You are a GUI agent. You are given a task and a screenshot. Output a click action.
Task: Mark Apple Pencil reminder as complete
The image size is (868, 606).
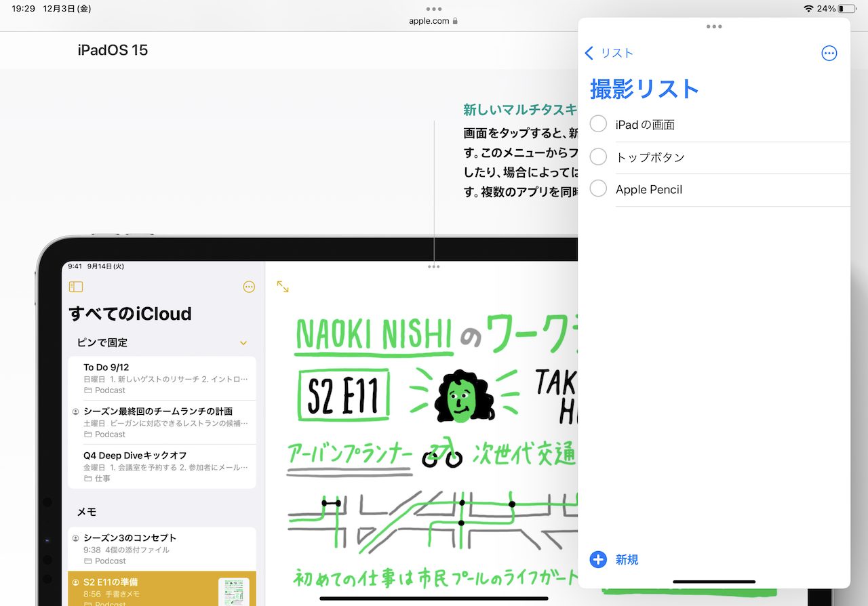pos(598,188)
